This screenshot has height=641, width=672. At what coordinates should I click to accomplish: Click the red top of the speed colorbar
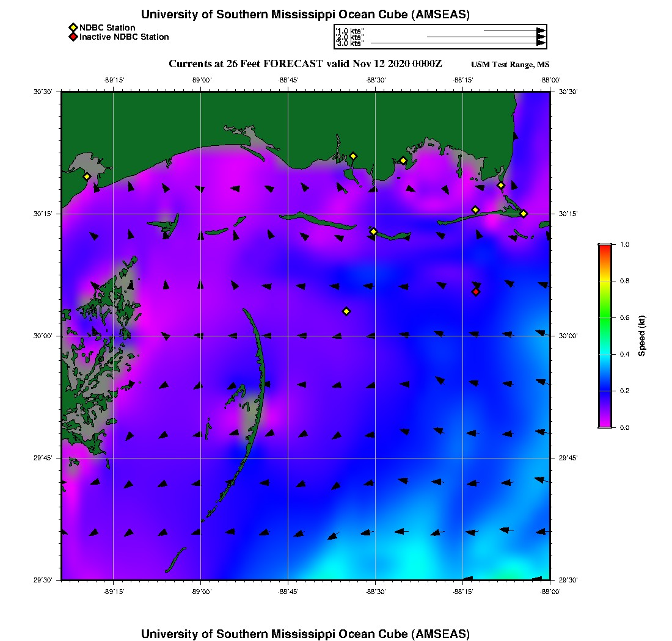coord(605,247)
